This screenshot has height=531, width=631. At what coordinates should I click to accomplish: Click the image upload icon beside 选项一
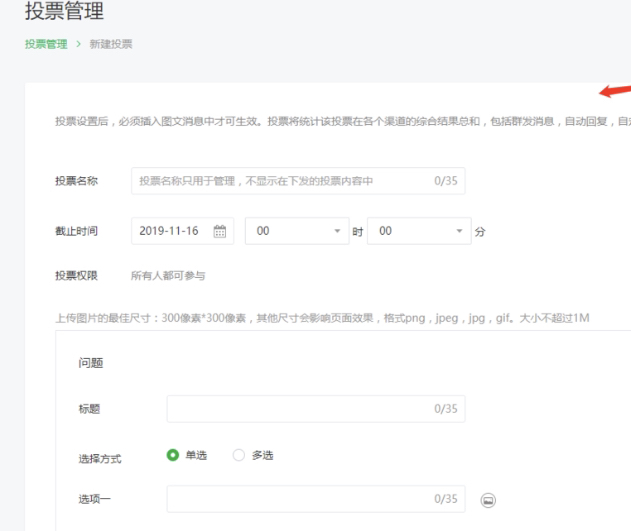pyautogui.click(x=488, y=499)
